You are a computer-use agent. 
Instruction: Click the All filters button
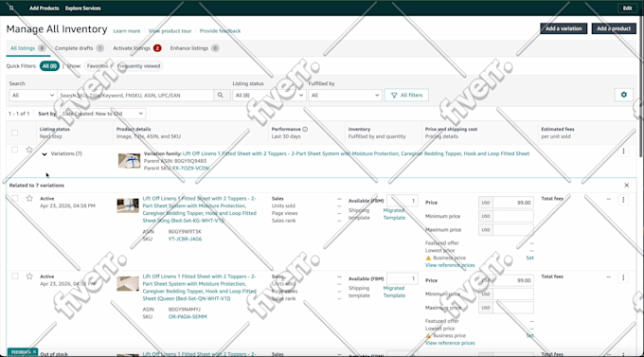(406, 96)
